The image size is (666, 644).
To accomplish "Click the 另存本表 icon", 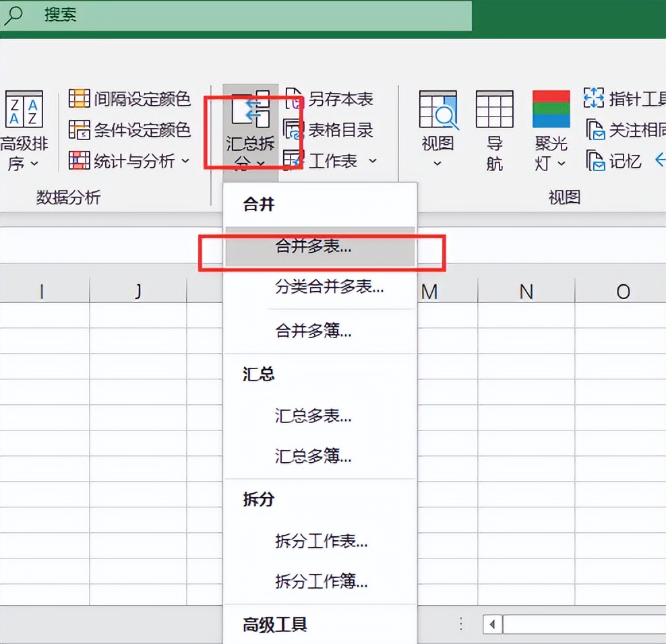I will (x=295, y=99).
